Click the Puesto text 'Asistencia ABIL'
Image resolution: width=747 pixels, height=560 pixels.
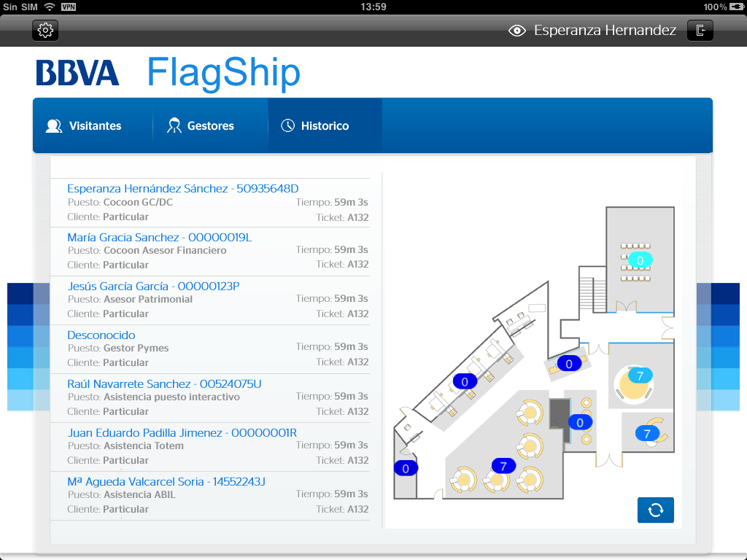(139, 495)
